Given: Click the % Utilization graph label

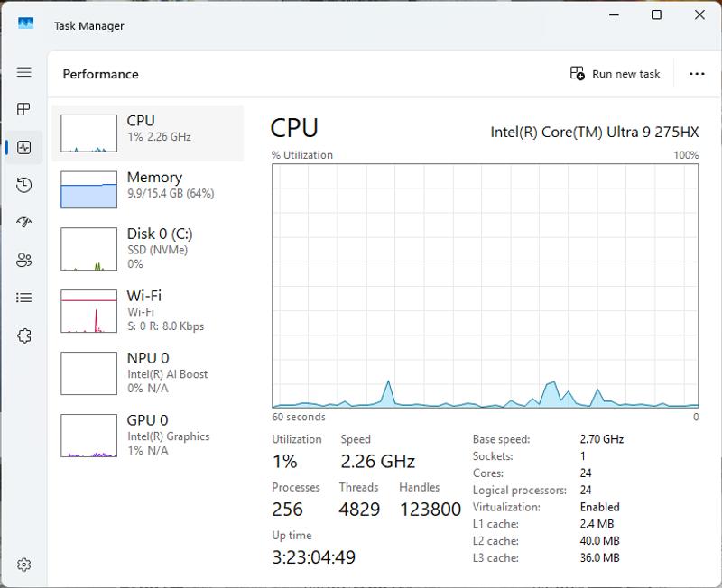Looking at the screenshot, I should point(302,155).
